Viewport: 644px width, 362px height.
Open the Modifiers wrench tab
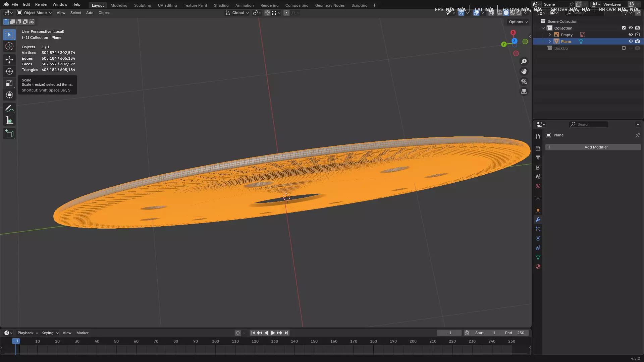[538, 220]
